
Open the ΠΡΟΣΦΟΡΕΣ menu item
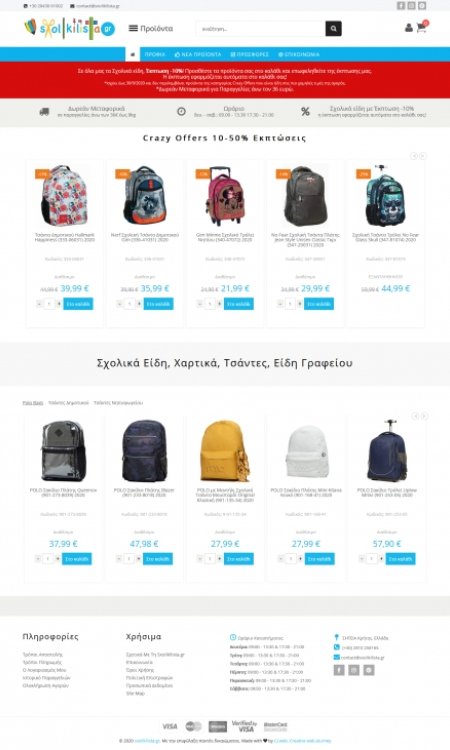(250, 55)
